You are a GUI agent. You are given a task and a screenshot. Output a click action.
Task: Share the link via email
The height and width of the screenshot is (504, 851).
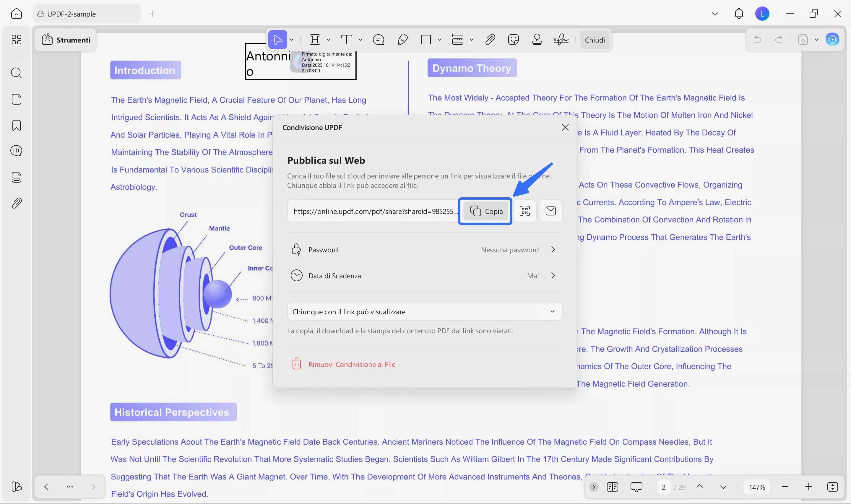(550, 211)
